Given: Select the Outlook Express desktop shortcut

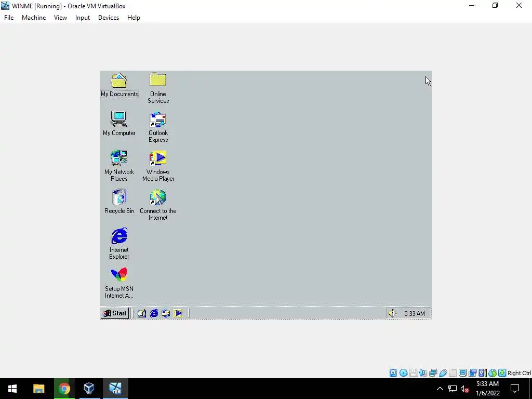Looking at the screenshot, I should 158,127.
